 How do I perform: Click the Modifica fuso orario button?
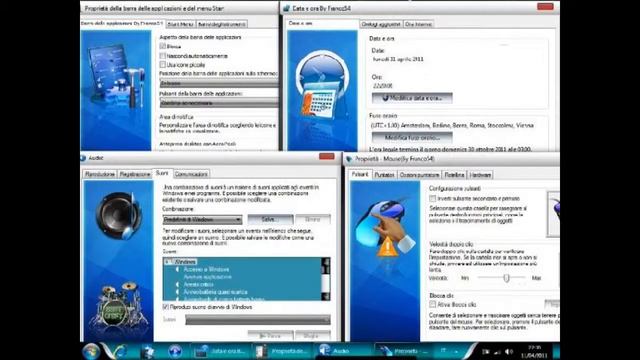click(412, 138)
